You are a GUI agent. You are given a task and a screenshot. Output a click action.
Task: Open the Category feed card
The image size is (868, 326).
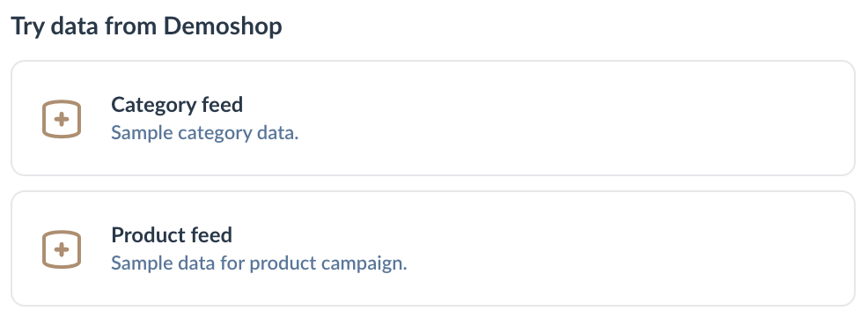pyautogui.click(x=433, y=118)
